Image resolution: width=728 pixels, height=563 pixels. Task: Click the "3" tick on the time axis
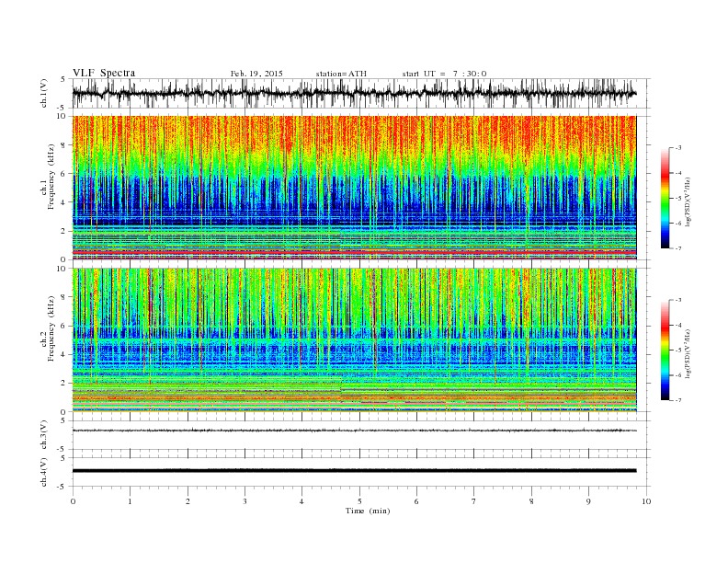[x=245, y=501]
